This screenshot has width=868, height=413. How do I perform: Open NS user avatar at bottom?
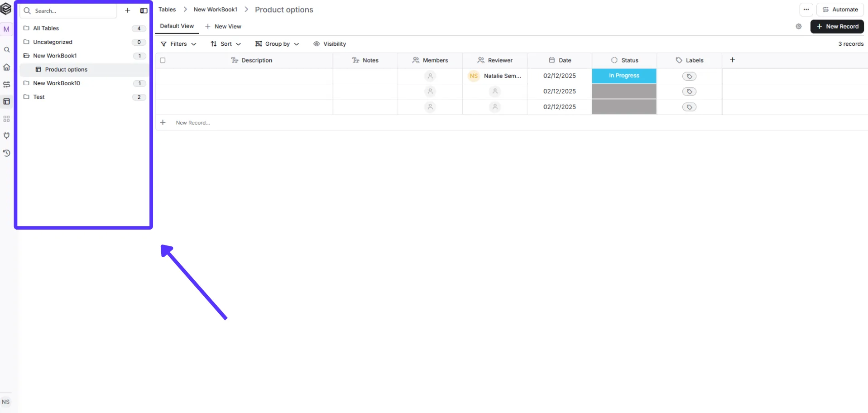tap(6, 402)
